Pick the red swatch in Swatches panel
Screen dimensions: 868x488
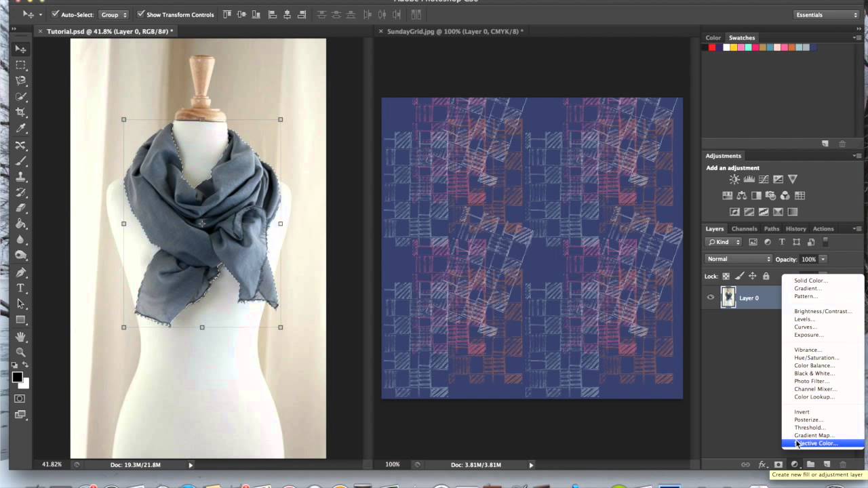[x=712, y=47]
